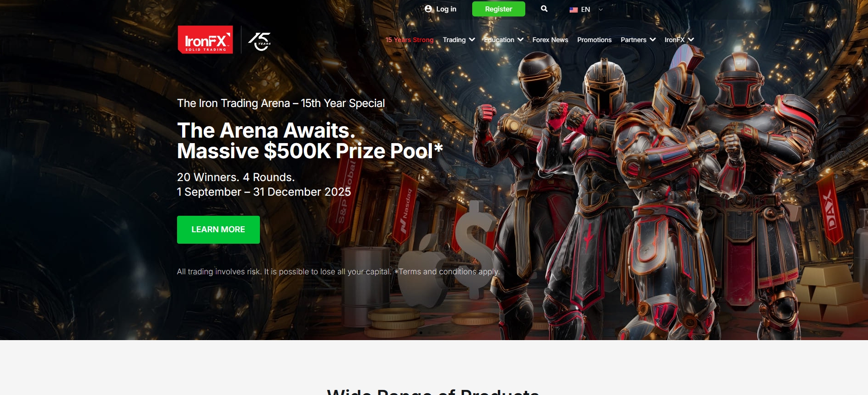This screenshot has height=395, width=868.
Task: Expand the IronFX menu chevron
Action: coord(691,40)
